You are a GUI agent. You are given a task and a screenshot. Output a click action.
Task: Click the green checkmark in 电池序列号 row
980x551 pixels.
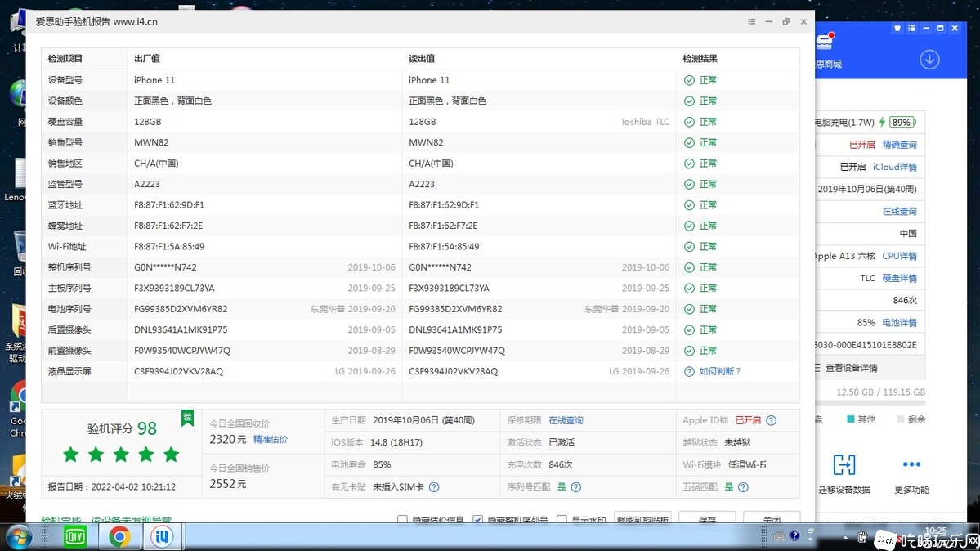point(689,309)
